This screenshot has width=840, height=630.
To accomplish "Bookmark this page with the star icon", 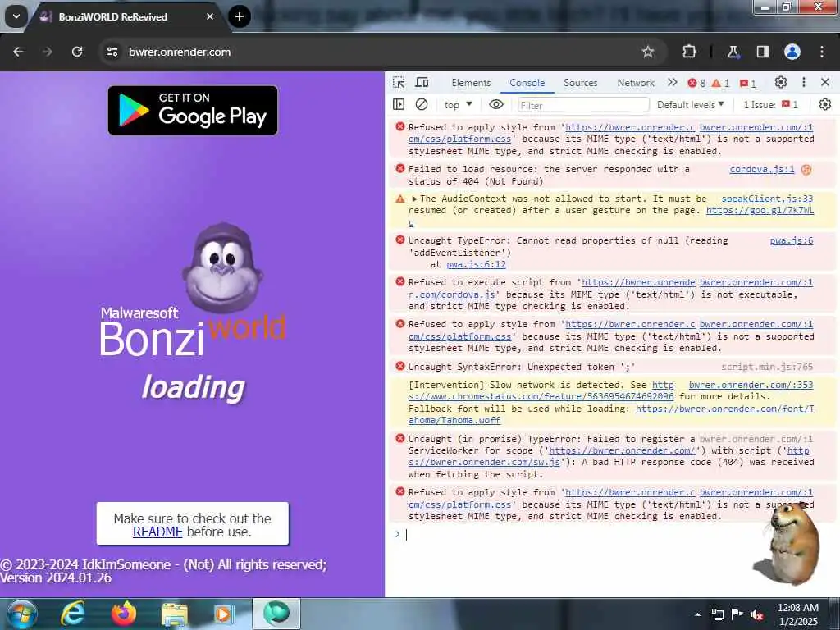I will (x=648, y=52).
